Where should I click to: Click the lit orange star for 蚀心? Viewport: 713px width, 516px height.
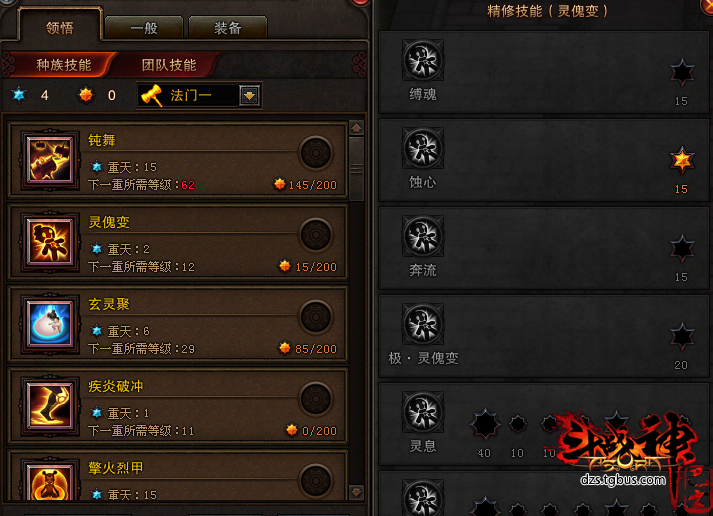(682, 160)
